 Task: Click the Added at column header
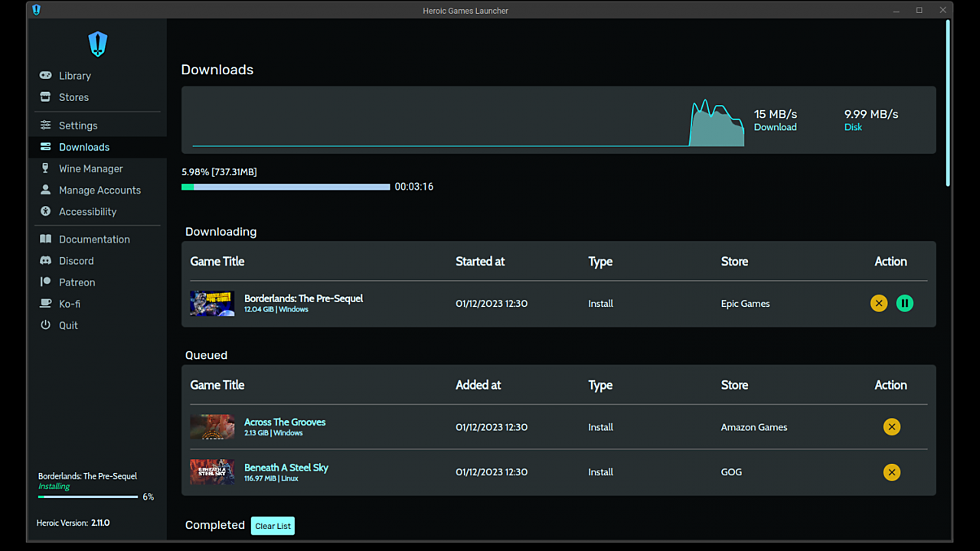click(478, 386)
